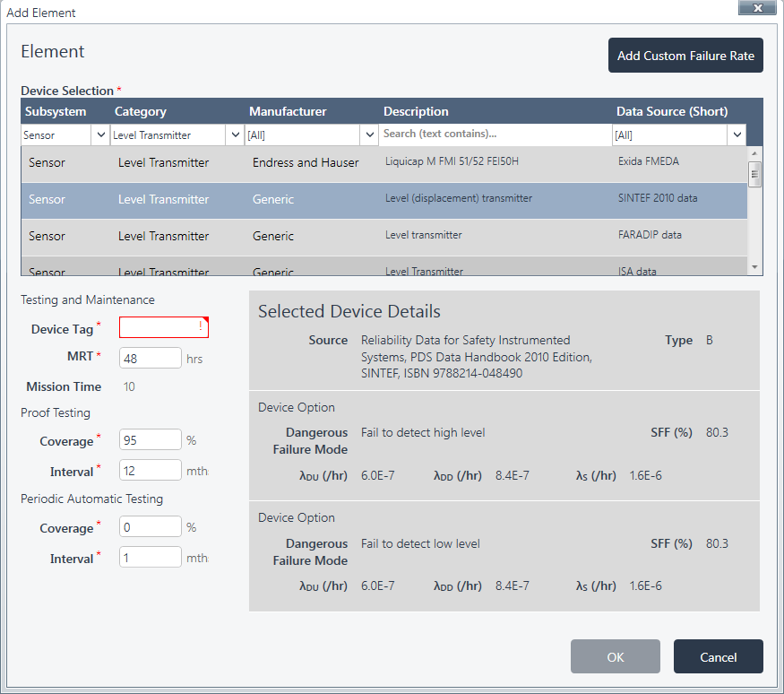This screenshot has width=784, height=694.
Task: Close the Add Element dialog
Action: tap(757, 8)
